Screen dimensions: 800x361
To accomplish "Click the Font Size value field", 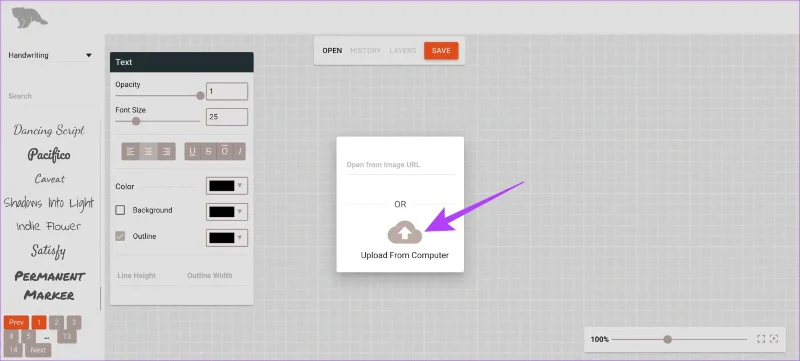I will [227, 117].
